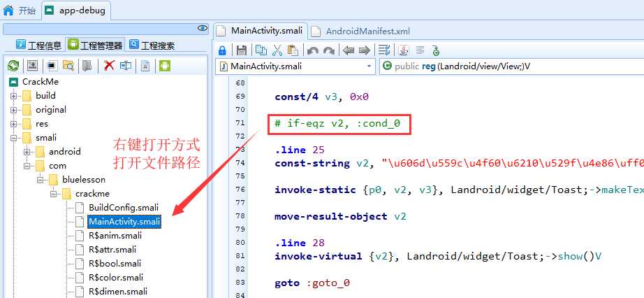The width and height of the screenshot is (644, 298).
Task: Switch to the 开始 tab
Action: tap(20, 10)
